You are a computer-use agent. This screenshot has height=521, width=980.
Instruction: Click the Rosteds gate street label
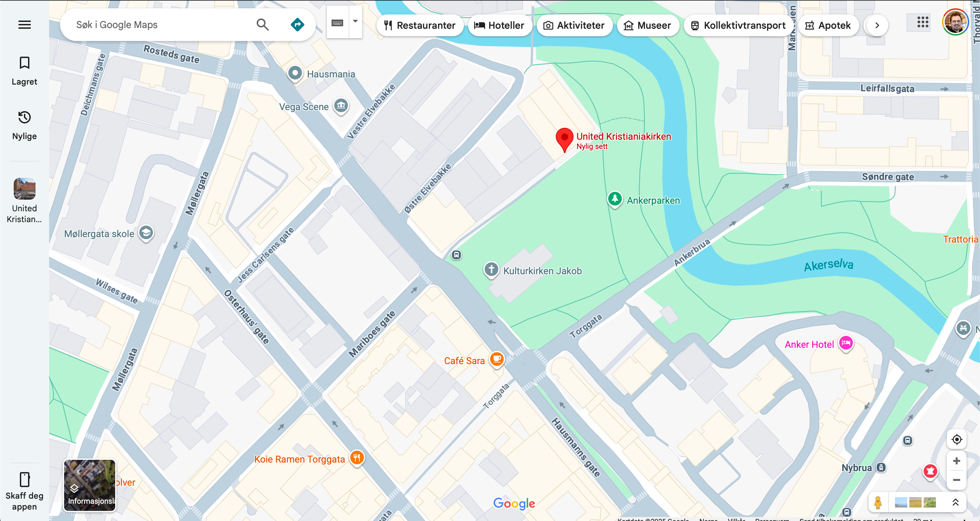click(171, 54)
